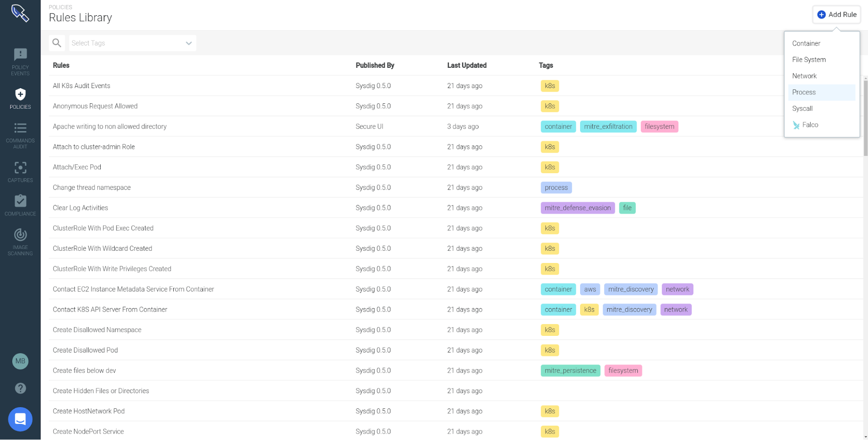Open the chat support bubble
The width and height of the screenshot is (868, 440).
[x=20, y=419]
